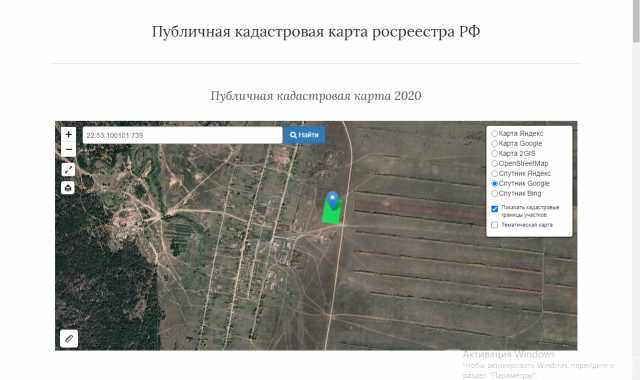Select the Карта Google radio option
The width and height of the screenshot is (640, 380).
494,144
